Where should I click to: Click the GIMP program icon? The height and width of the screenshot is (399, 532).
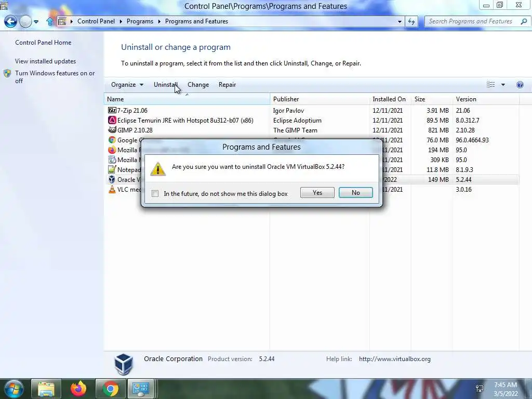point(112,130)
